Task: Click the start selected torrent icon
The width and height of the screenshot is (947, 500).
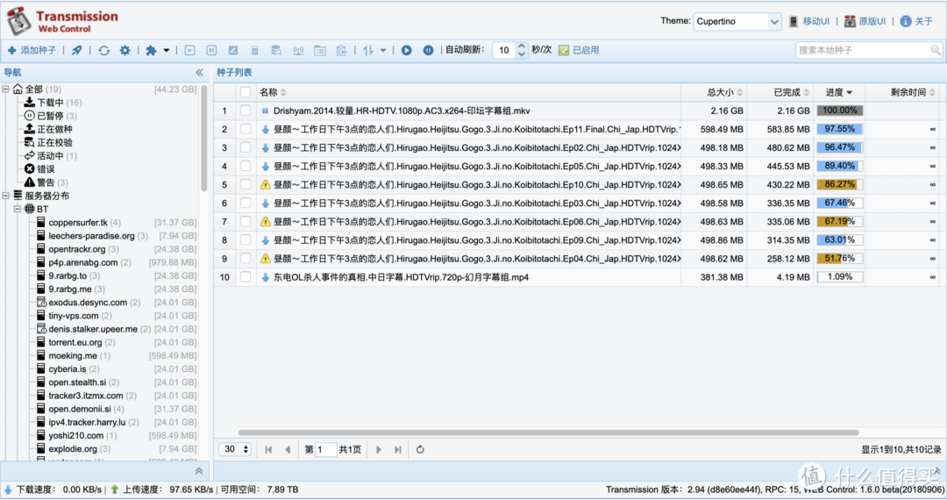Action: click(x=190, y=50)
